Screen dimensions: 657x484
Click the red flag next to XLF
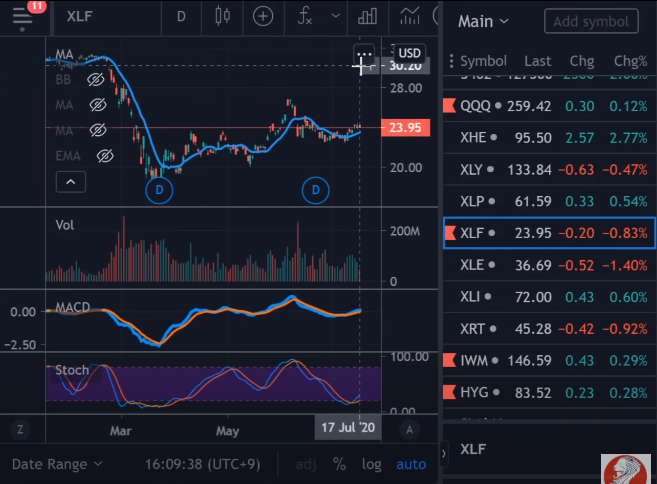click(x=449, y=233)
